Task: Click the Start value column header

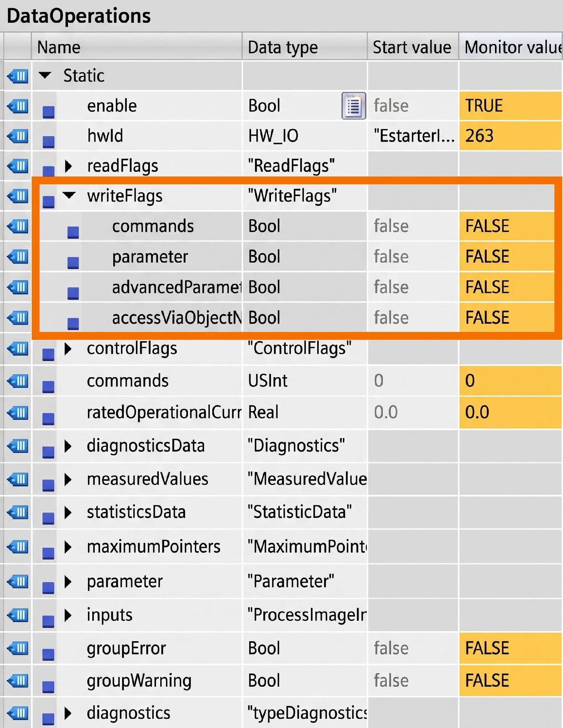Action: [413, 47]
